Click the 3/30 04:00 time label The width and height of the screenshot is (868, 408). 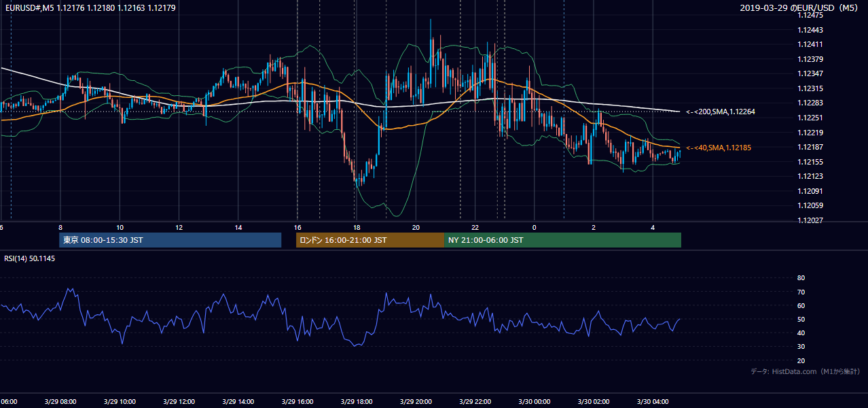pos(653,401)
